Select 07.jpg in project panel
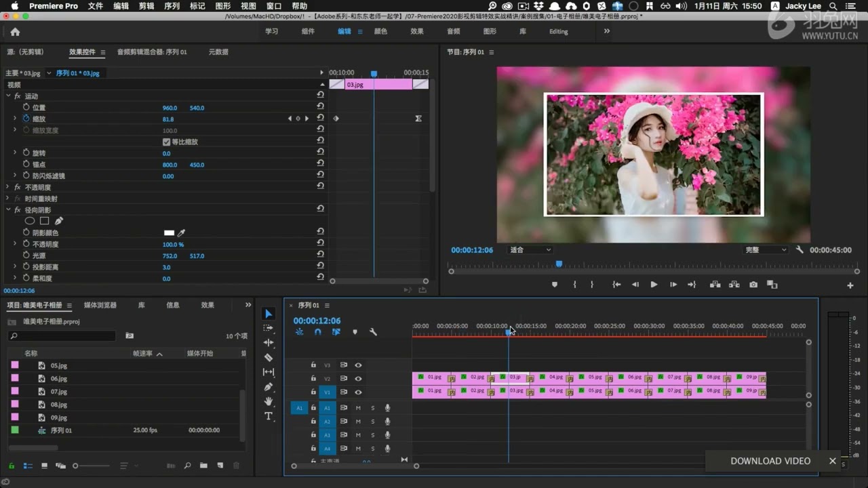This screenshot has width=868, height=488. (x=59, y=392)
